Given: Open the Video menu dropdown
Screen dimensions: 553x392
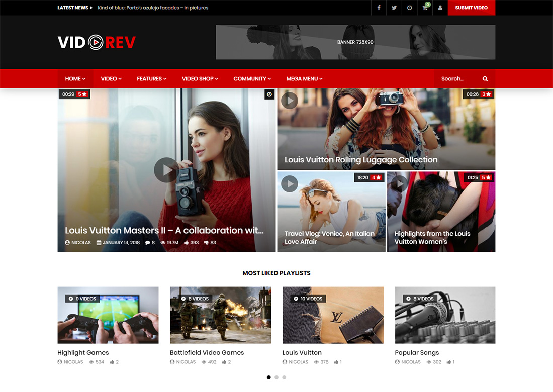Looking at the screenshot, I should coord(111,78).
